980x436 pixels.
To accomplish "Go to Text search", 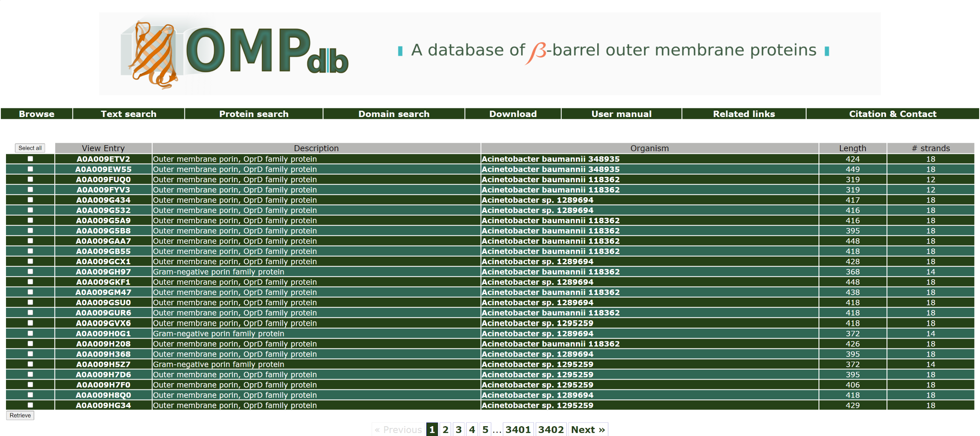I will click(129, 114).
